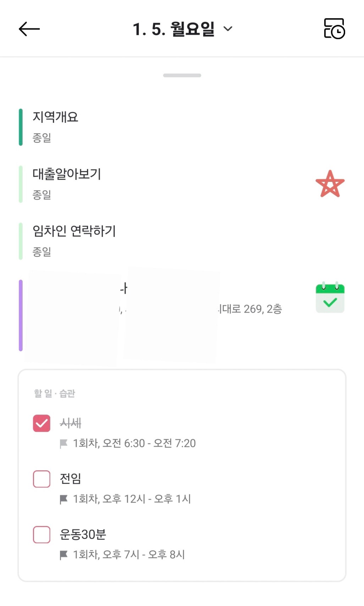Check the 전입 task checkbox

coord(42,479)
